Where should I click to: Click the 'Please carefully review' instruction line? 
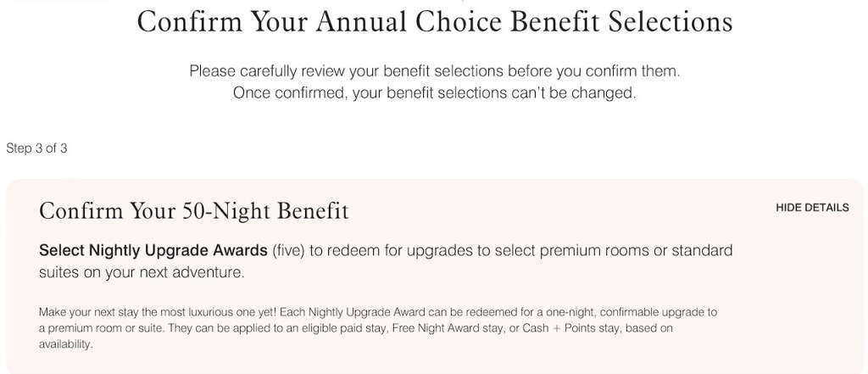434,71
